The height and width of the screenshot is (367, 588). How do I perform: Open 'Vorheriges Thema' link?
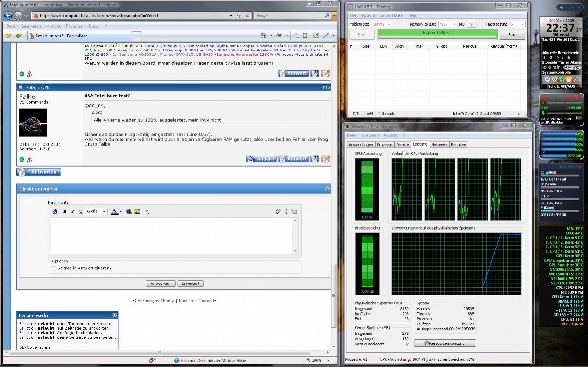pyautogui.click(x=156, y=301)
